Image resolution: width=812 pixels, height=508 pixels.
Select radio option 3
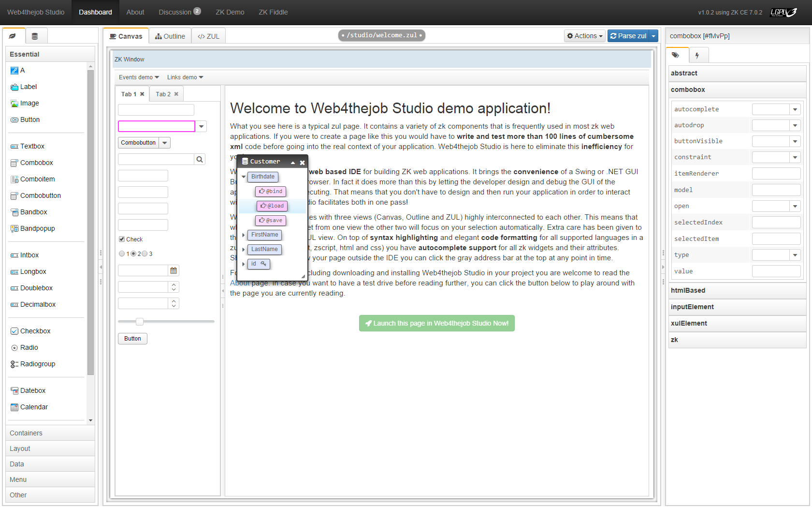145,254
